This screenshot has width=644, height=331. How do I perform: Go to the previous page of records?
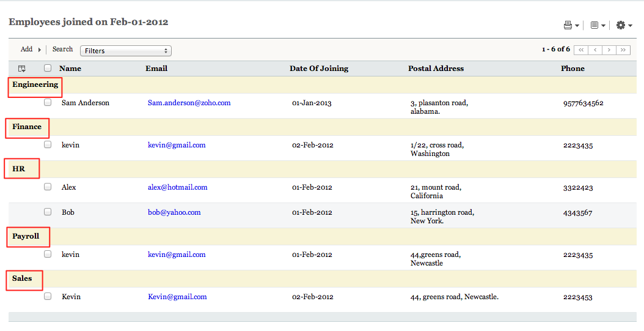coord(595,50)
